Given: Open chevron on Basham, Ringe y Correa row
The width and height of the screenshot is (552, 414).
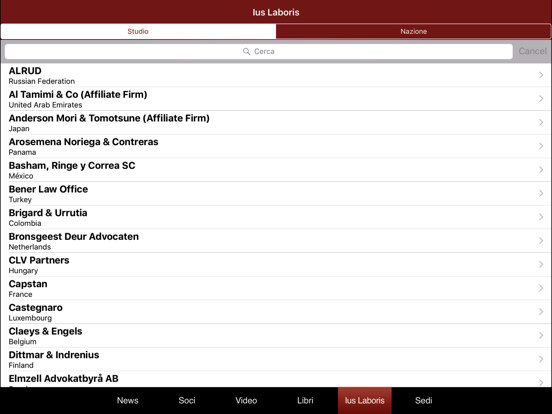Looking at the screenshot, I should click(x=541, y=170).
